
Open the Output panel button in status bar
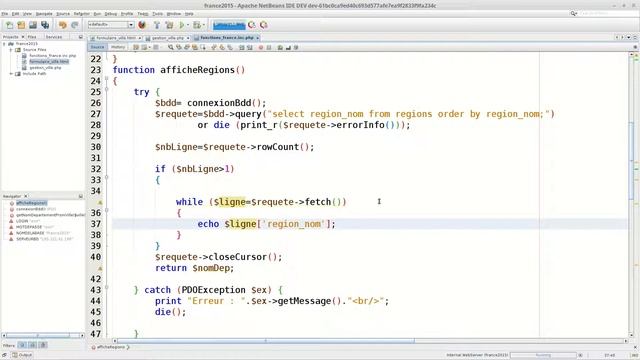point(22,355)
